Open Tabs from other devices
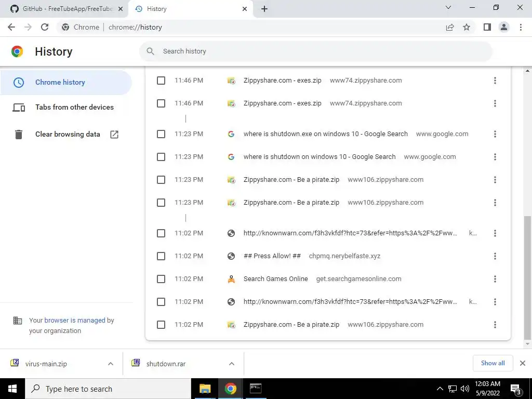The width and height of the screenshot is (532, 399). coord(66,107)
